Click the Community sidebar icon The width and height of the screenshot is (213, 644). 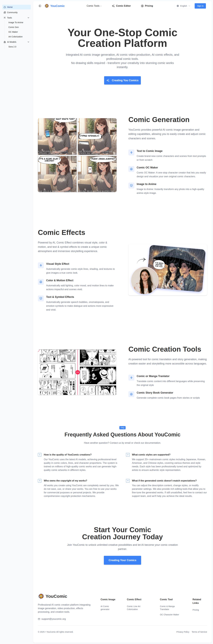[x=5, y=13]
